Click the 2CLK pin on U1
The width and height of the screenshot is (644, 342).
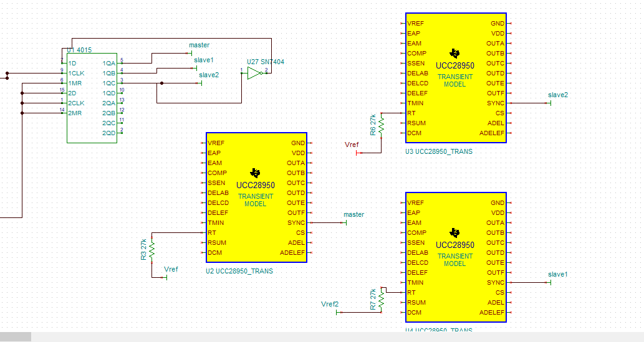pyautogui.click(x=76, y=103)
